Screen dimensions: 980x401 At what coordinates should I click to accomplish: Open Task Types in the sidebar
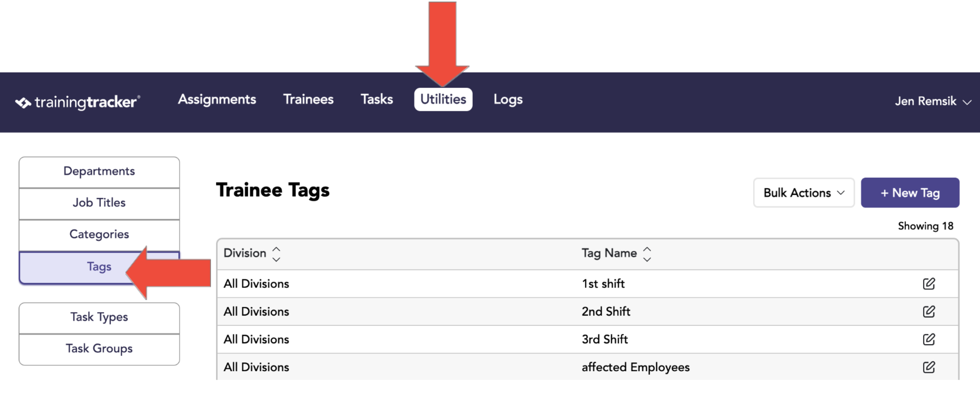tap(99, 318)
